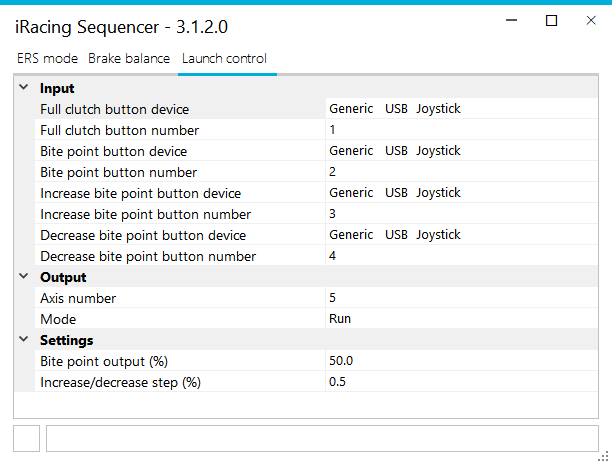Select the Increase/decrease step (%) label

coord(120,383)
